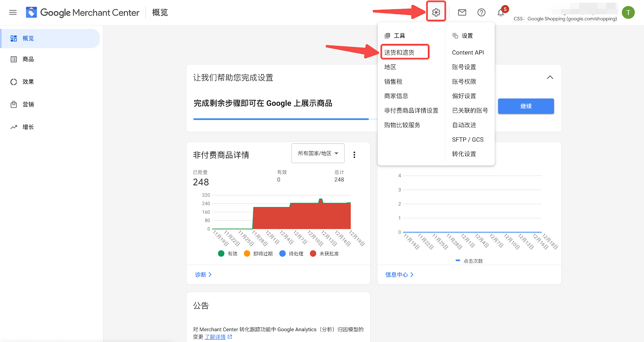Collapse the setup card chevron
Screen dimensions: 644x342
pyautogui.click(x=550, y=77)
